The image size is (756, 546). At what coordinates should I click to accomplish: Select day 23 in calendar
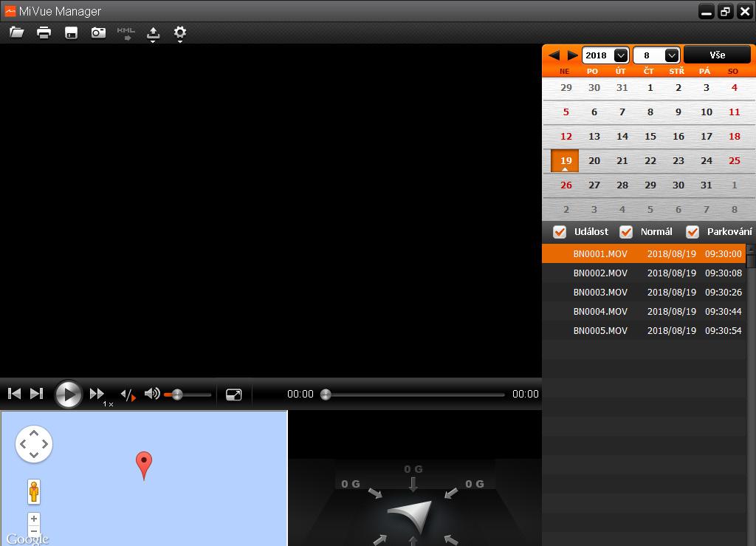pyautogui.click(x=678, y=160)
